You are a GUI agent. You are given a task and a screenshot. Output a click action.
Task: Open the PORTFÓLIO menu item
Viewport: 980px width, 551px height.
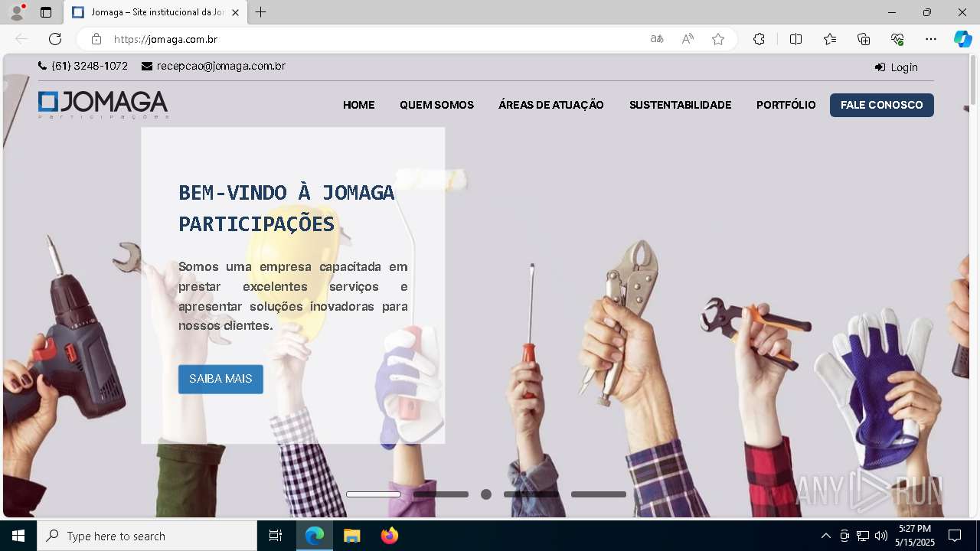pyautogui.click(x=786, y=105)
